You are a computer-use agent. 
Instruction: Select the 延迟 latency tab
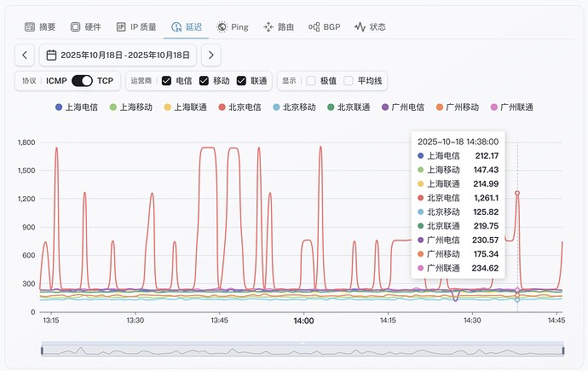187,27
